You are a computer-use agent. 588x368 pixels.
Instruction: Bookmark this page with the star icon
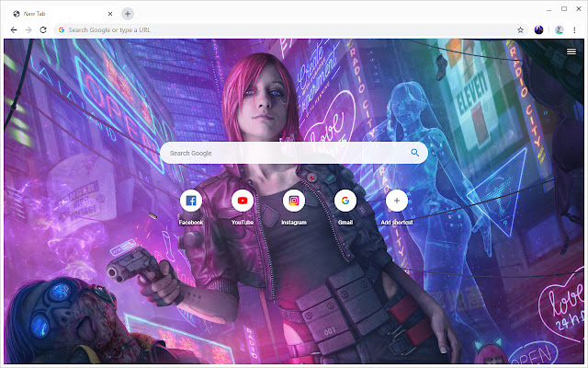[x=520, y=30]
